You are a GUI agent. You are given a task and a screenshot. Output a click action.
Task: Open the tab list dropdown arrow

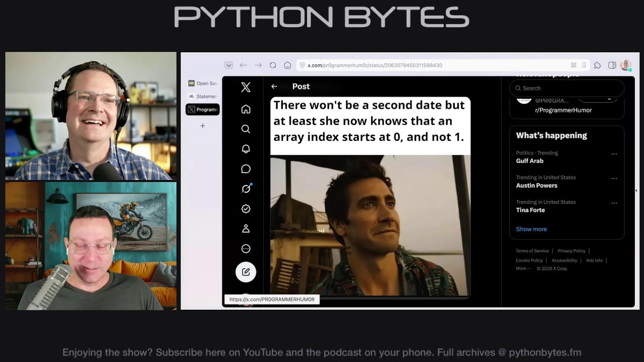(x=229, y=65)
